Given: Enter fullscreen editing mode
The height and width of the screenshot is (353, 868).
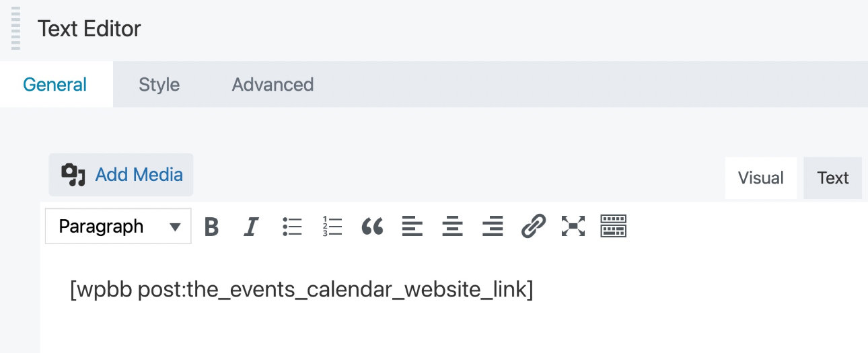Looking at the screenshot, I should point(573,227).
